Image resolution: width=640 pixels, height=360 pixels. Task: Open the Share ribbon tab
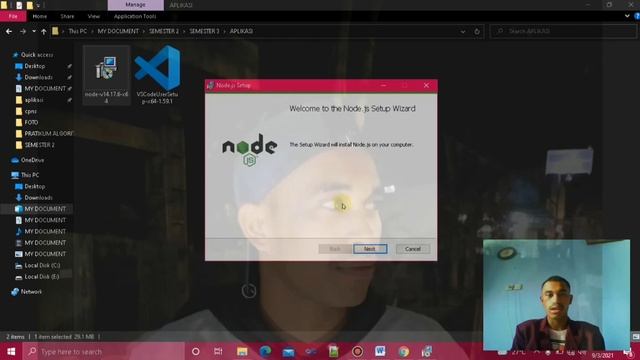pos(67,16)
